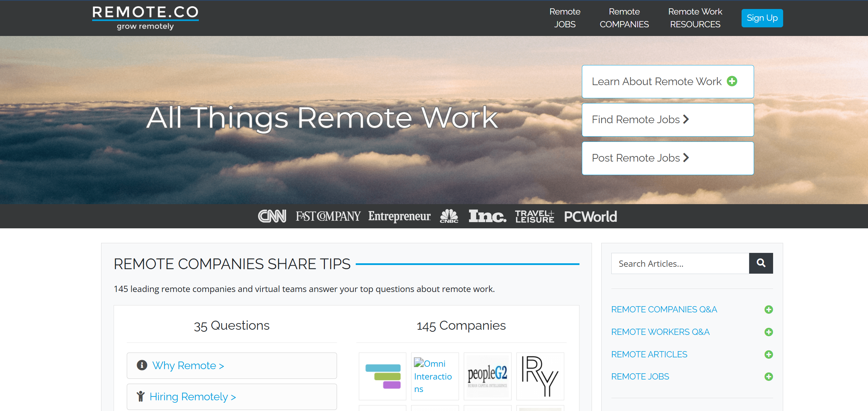Image resolution: width=868 pixels, height=411 pixels.
Task: Open the Remote Work RESOURCES menu
Action: 695,18
